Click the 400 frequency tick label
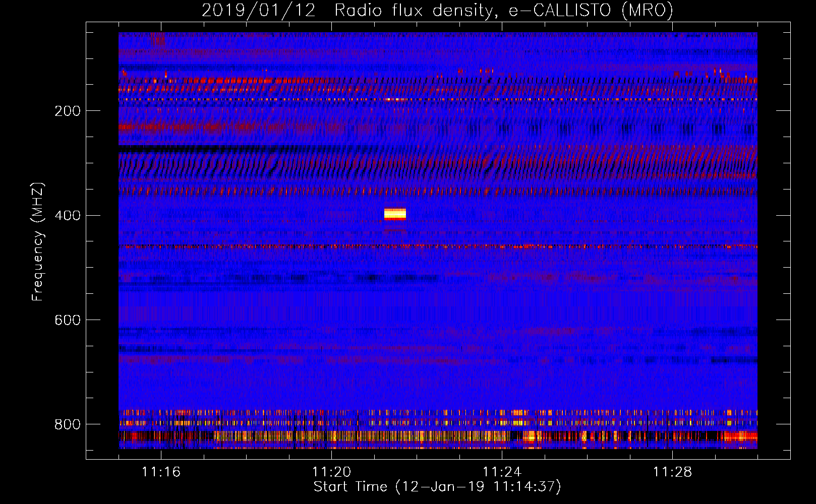816x504 pixels. pos(68,216)
